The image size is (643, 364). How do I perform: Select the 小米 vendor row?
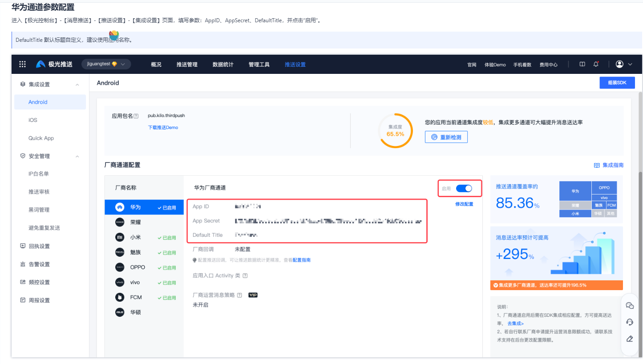[x=144, y=238]
